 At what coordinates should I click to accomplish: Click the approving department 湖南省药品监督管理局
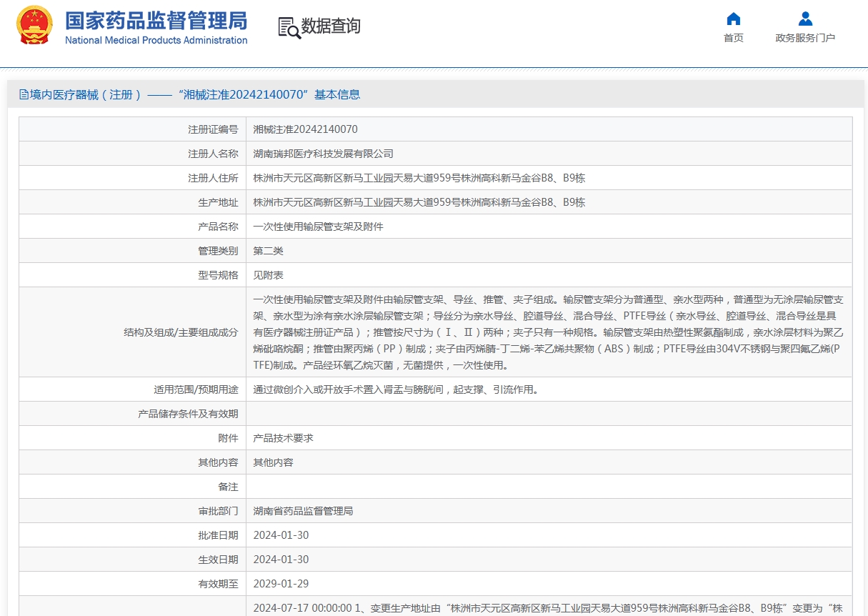coord(304,511)
